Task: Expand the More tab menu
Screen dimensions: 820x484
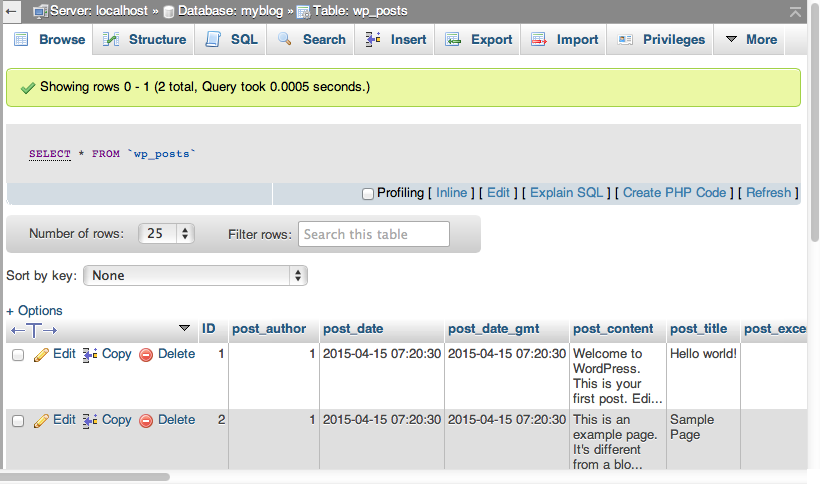Action: tap(751, 40)
